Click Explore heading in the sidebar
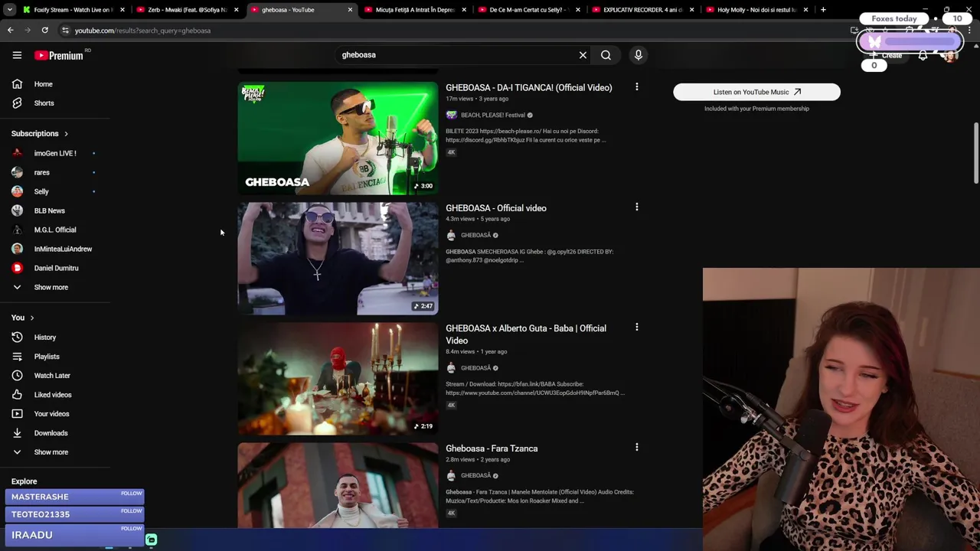The image size is (980, 551). (24, 481)
